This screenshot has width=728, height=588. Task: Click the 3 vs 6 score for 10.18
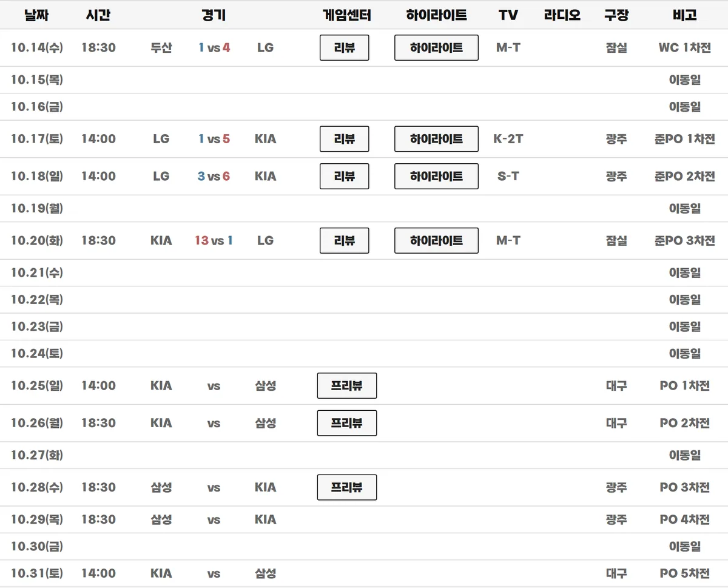click(x=214, y=177)
